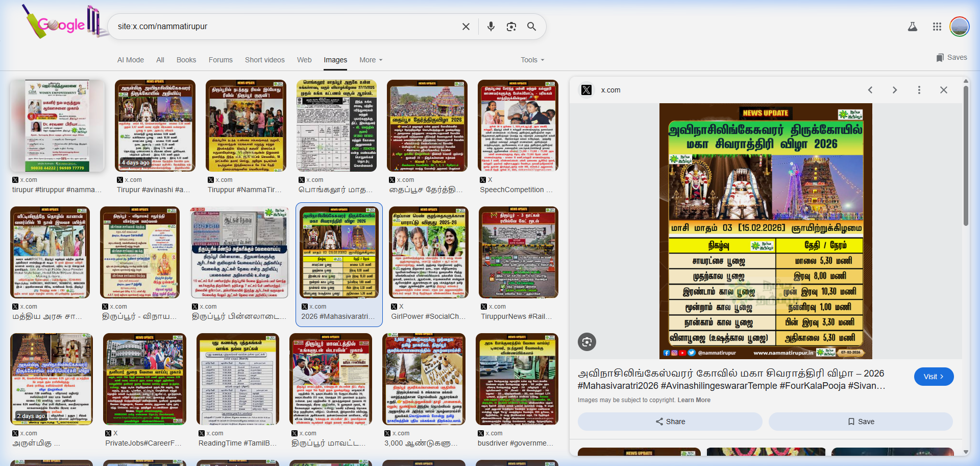Start voice search with microphone icon
This screenshot has width=980, height=466.
[491, 27]
